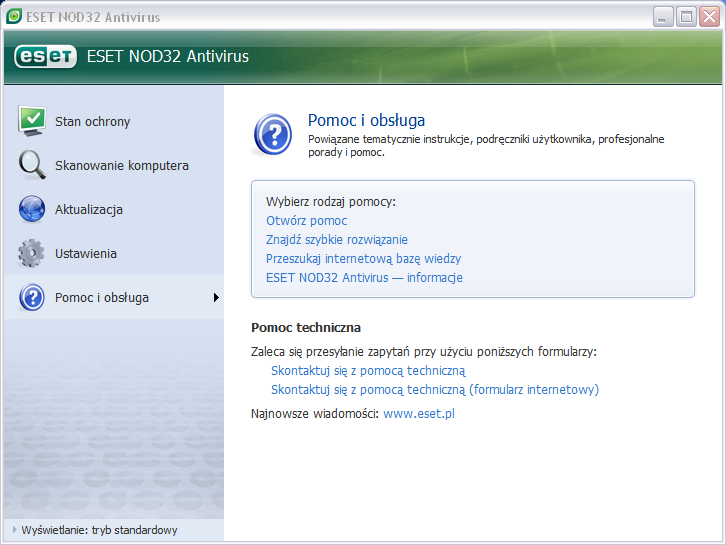Click the Pomoc i obsługa sidebar question icon
Image resolution: width=726 pixels, height=545 pixels.
coord(32,297)
